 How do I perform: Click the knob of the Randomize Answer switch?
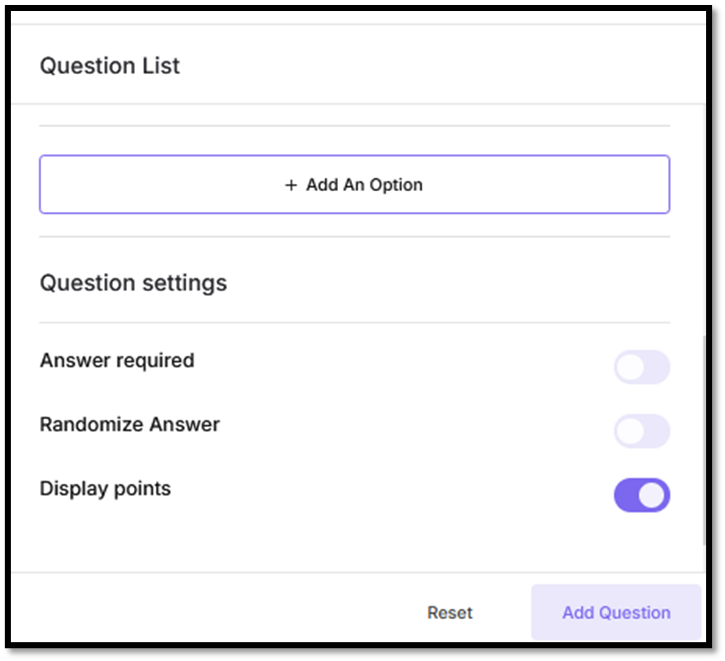point(630,431)
